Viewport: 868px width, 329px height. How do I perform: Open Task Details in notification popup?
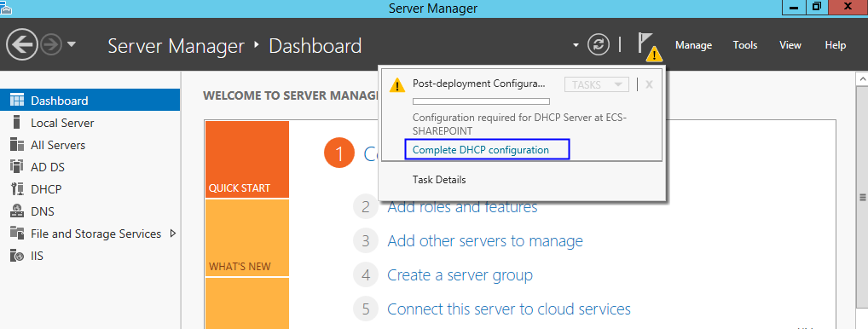[x=439, y=180]
